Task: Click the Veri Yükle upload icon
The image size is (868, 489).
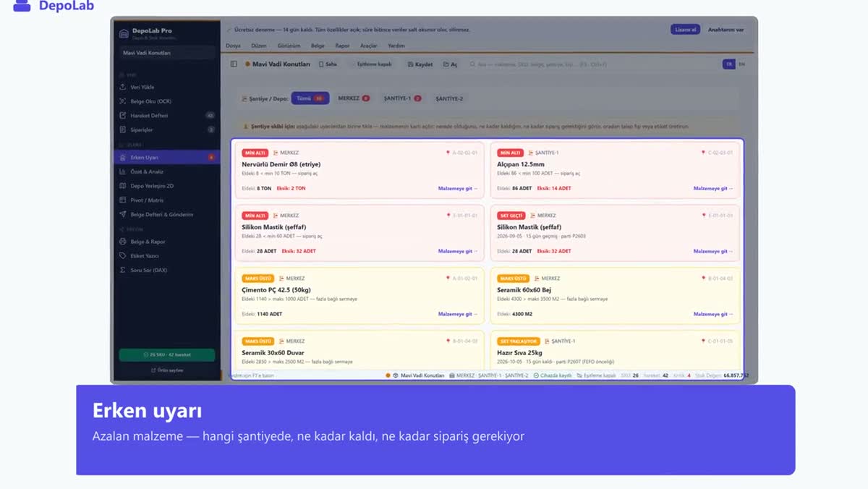Action: 123,87
